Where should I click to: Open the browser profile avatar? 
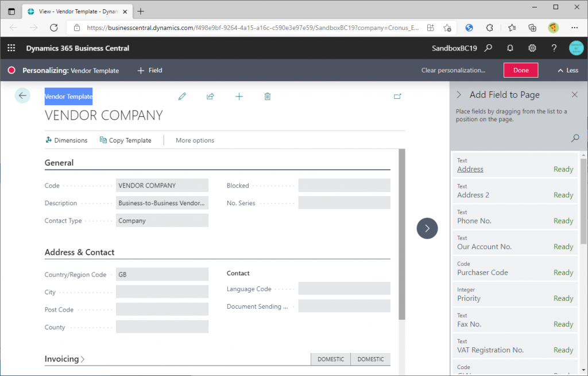553,28
